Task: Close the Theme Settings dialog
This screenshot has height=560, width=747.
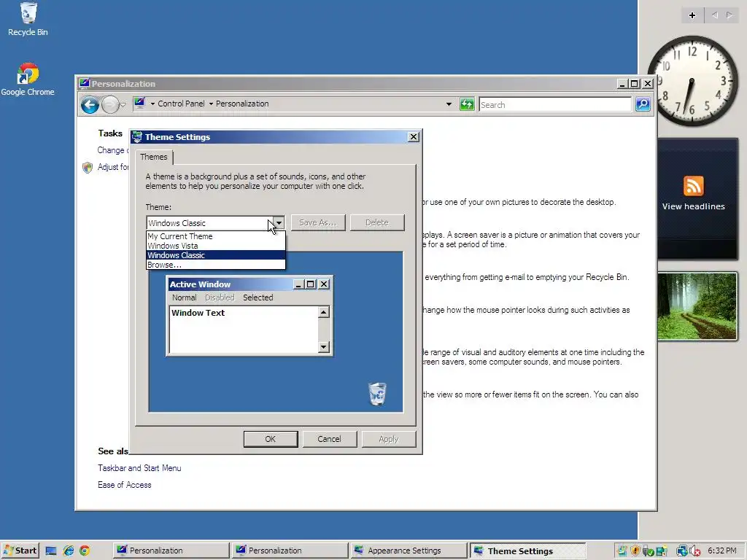Action: 414,137
